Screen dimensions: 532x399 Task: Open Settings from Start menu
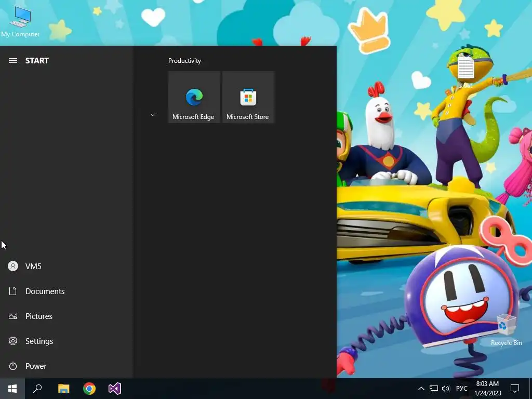click(x=66, y=341)
